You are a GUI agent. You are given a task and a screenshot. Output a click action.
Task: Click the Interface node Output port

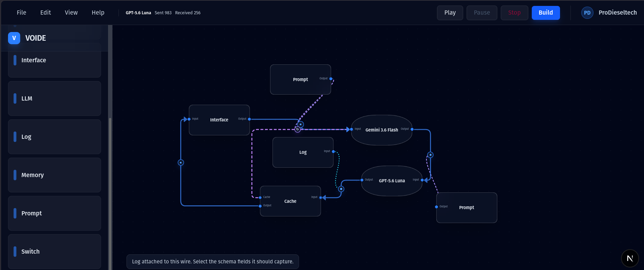[x=249, y=119]
